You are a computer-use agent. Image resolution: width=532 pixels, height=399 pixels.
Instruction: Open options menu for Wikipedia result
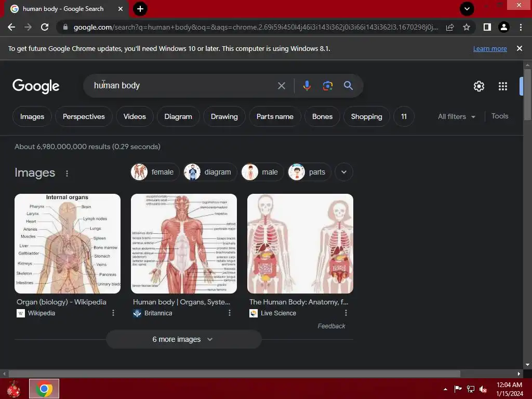[113, 313]
